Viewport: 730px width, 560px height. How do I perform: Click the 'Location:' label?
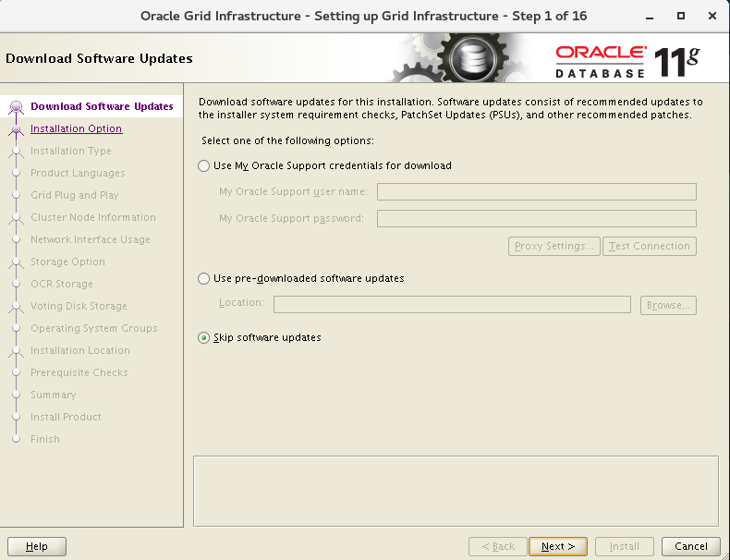tap(241, 302)
